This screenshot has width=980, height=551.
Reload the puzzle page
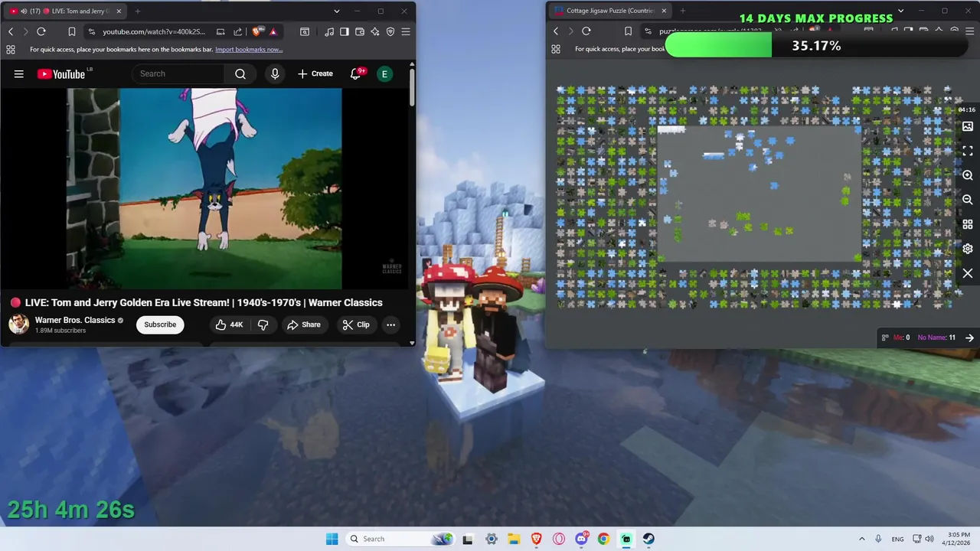click(x=586, y=31)
